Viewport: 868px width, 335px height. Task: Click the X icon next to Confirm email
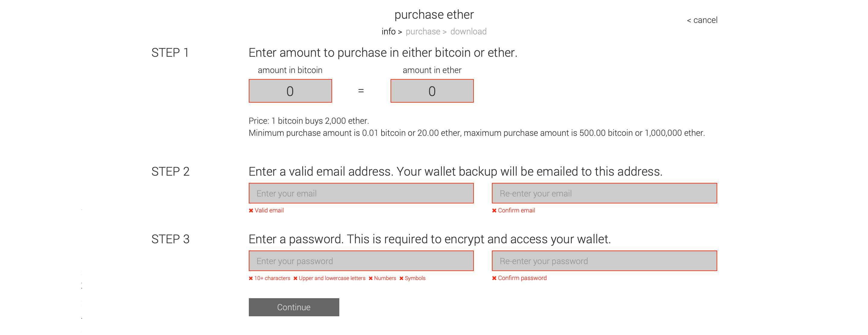494,210
